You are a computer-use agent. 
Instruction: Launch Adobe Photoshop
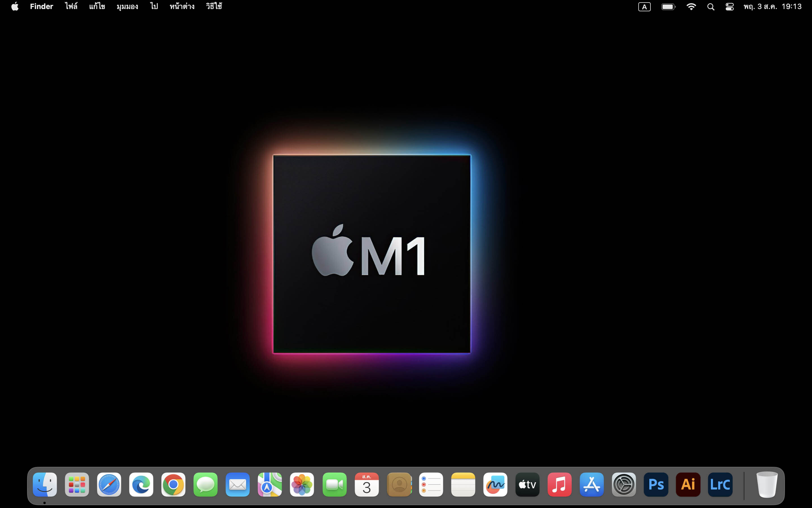click(x=656, y=485)
